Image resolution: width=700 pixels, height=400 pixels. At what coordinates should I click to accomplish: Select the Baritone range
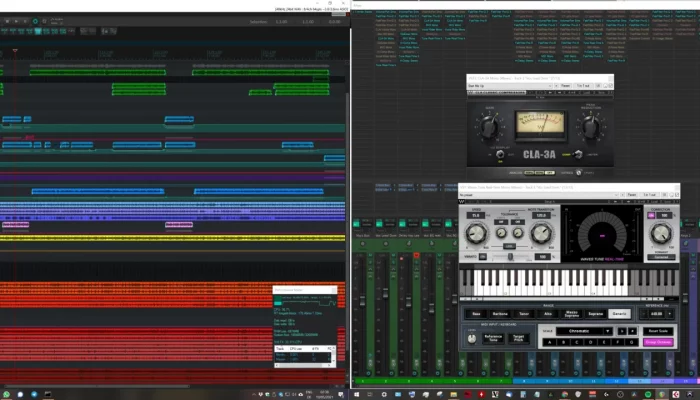(x=500, y=314)
